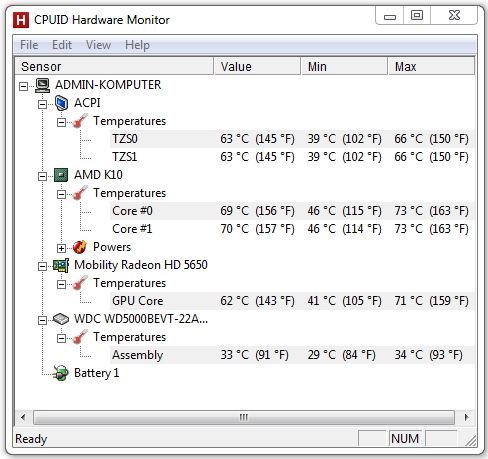The image size is (488, 459).
Task: Select the TZS1 sensor row
Action: pos(292,157)
